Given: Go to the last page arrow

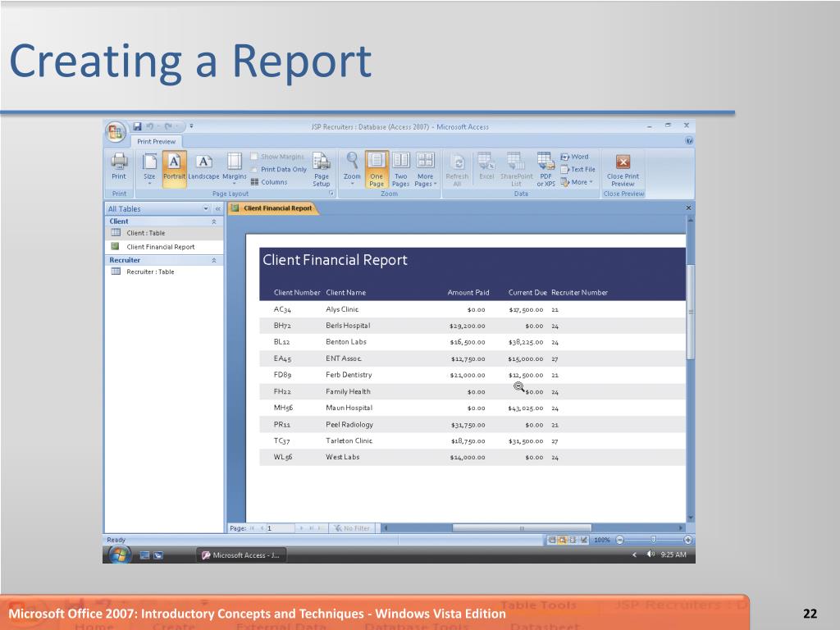Looking at the screenshot, I should click(311, 528).
